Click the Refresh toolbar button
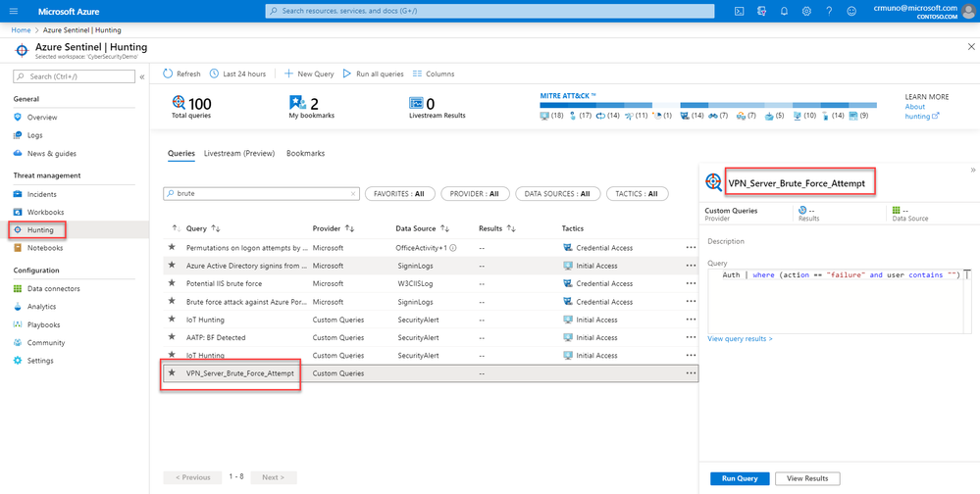980x494 pixels. tap(181, 74)
